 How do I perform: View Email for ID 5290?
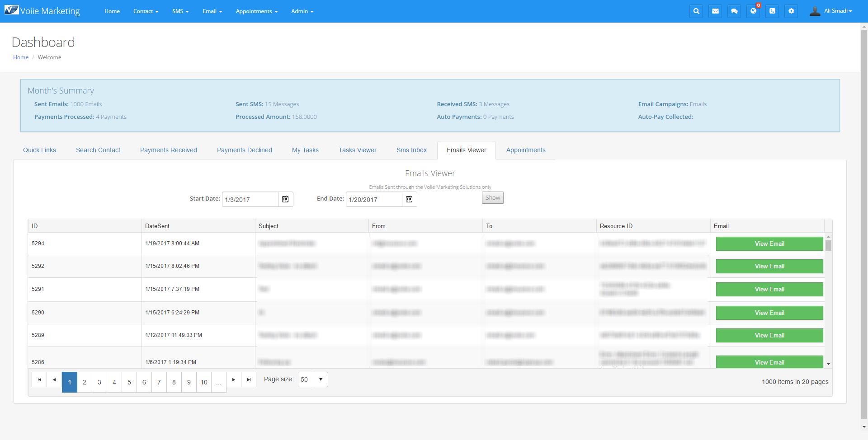pyautogui.click(x=769, y=313)
